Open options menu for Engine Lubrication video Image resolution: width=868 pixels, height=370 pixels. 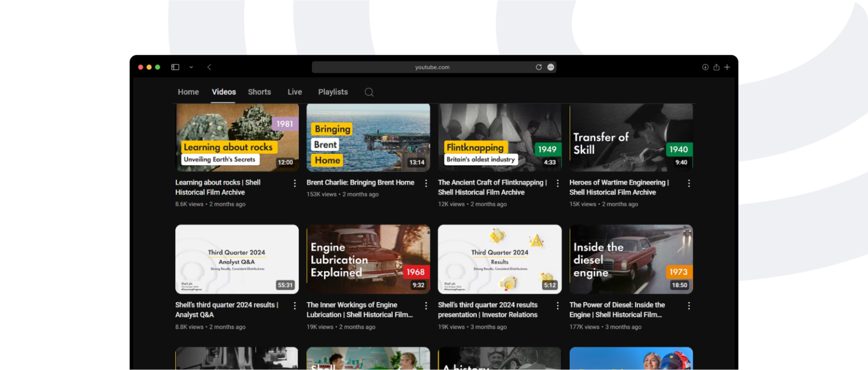tap(426, 306)
